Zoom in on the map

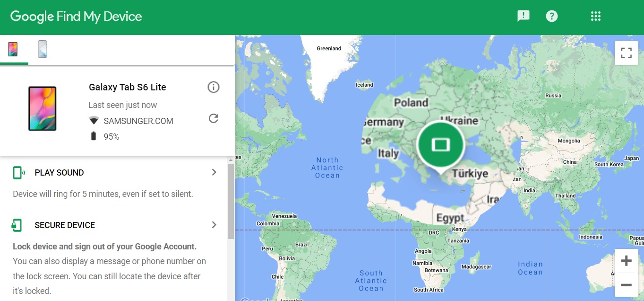pyautogui.click(x=627, y=261)
